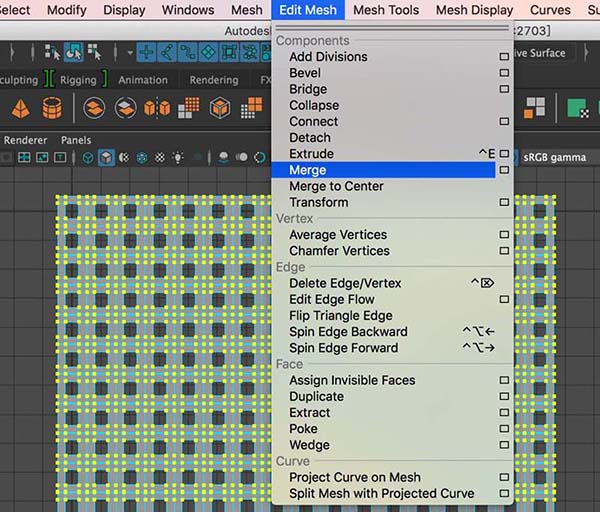600x512 pixels.
Task: Click the coarse-grid reduce shelf icon
Action: coord(251,108)
